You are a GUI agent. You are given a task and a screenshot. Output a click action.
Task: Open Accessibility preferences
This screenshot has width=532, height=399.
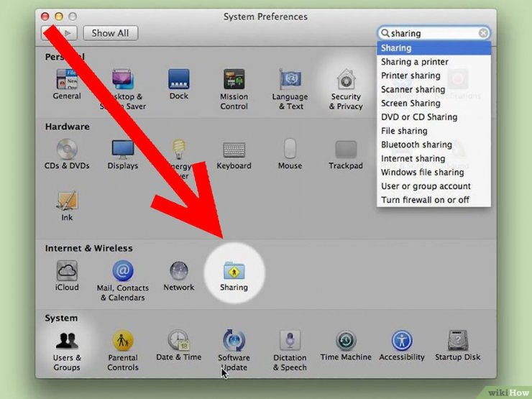pyautogui.click(x=402, y=340)
